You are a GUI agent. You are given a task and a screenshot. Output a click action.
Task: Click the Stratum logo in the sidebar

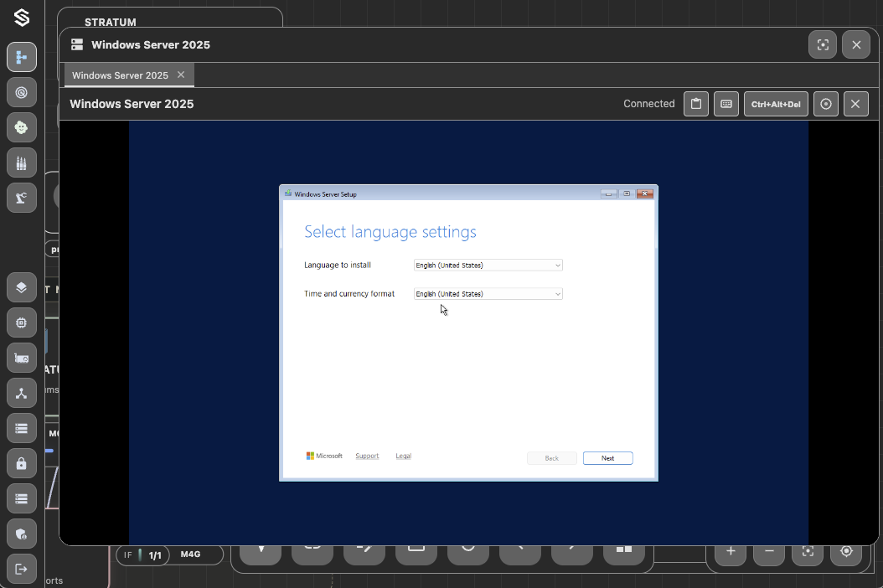pos(22,18)
